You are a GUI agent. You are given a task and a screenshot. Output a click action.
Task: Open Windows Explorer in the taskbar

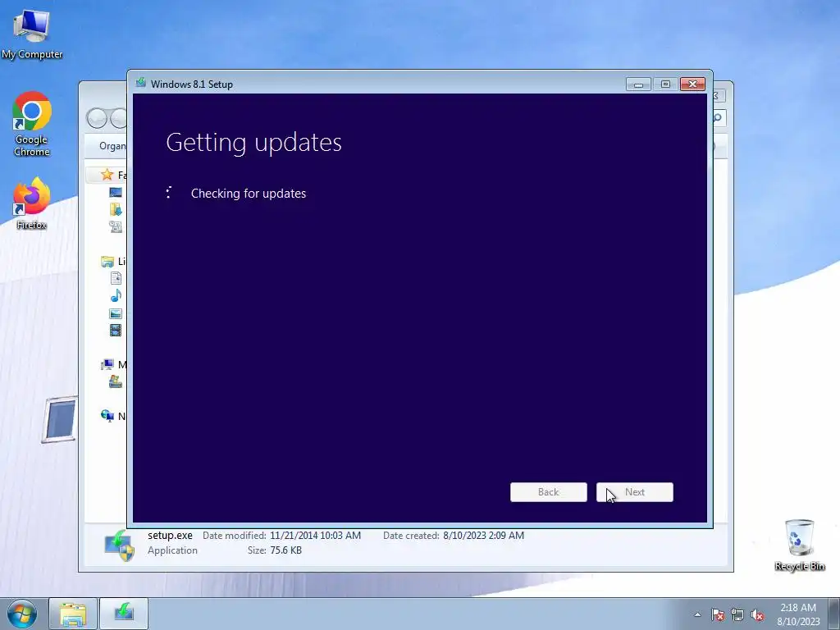point(73,614)
